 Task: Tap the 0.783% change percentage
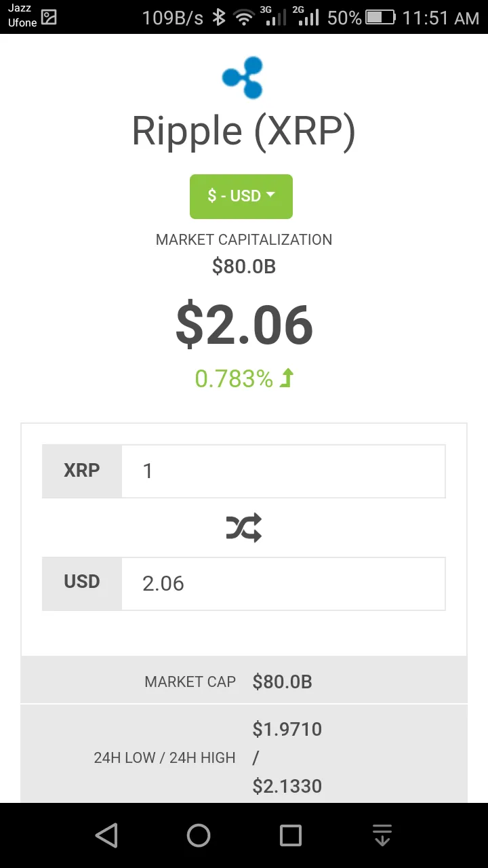pyautogui.click(x=234, y=378)
